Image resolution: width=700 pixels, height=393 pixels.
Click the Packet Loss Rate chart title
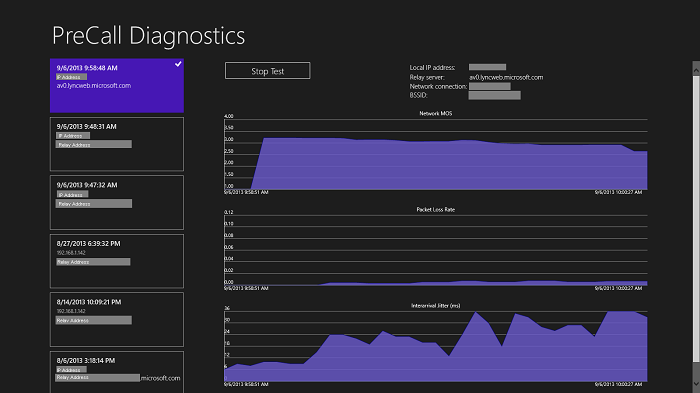tap(436, 209)
